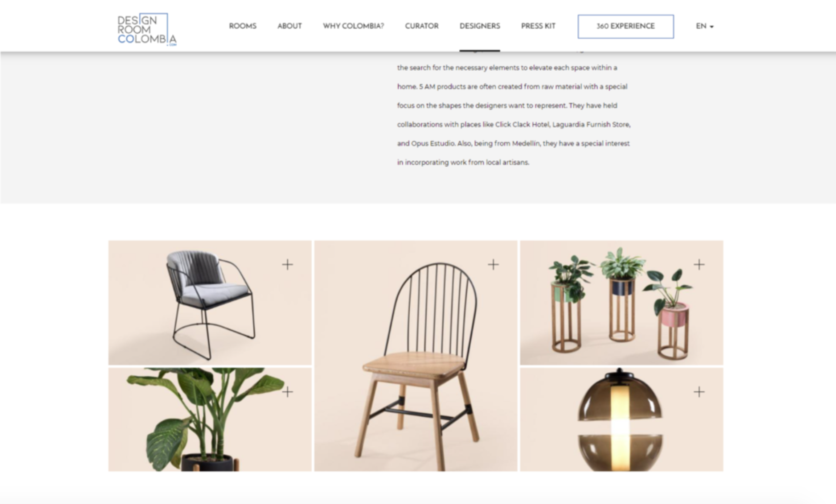The width and height of the screenshot is (836, 504).
Task: Open the EN language dropdown
Action: click(705, 26)
